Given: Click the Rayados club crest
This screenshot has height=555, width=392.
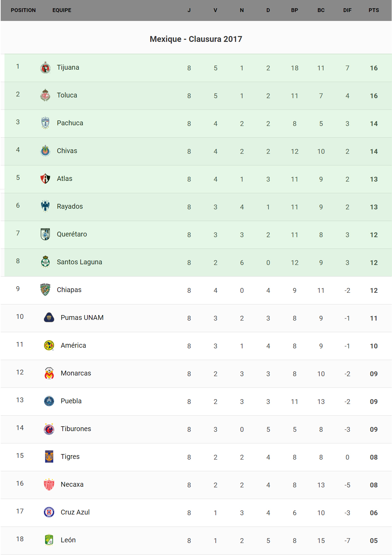Looking at the screenshot, I should click(45, 206).
